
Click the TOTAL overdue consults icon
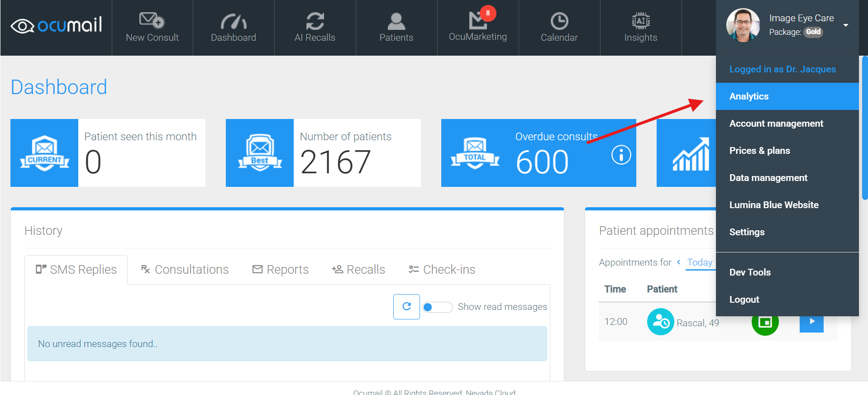pos(475,153)
